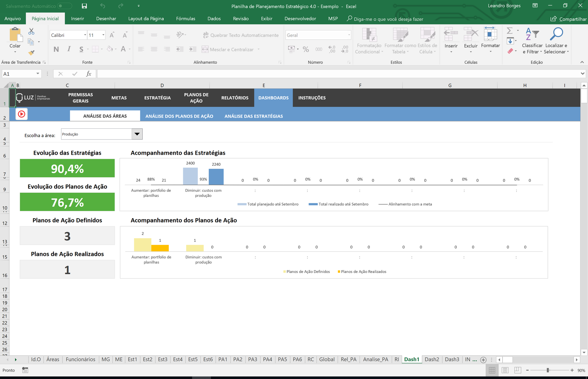Image resolution: width=588 pixels, height=379 pixels.
Task: Click the Save floppy disk icon
Action: (84, 6)
